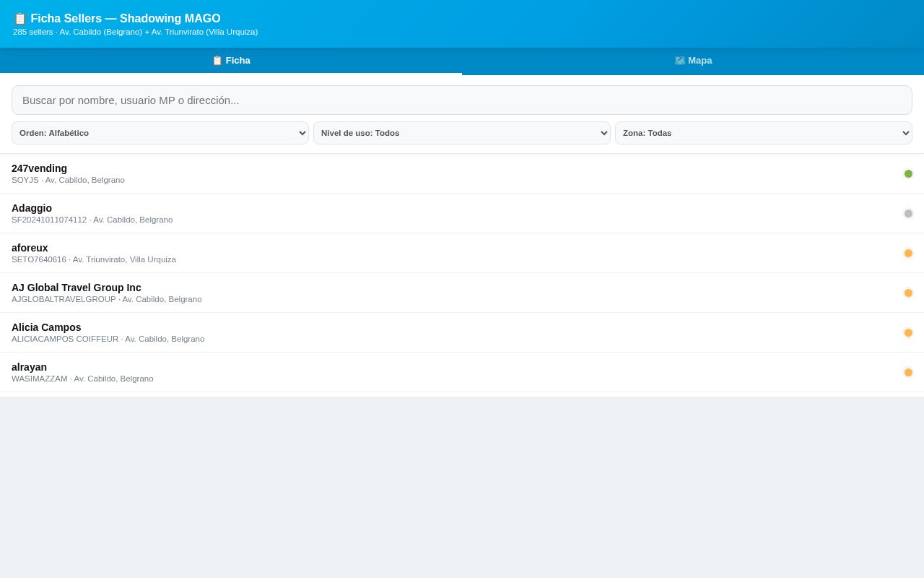
Task: Expand the Nivel de uso dropdown
Action: (462, 133)
